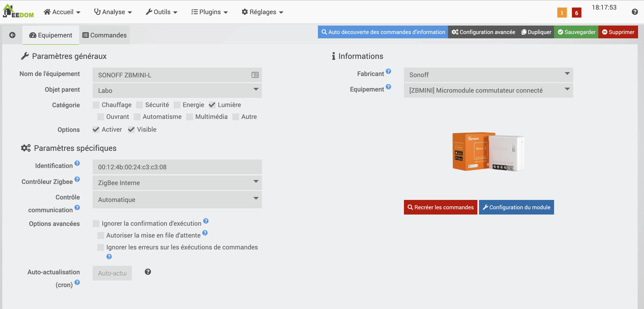Go back using the left arrow icon
The height and width of the screenshot is (309, 644).
coord(12,35)
